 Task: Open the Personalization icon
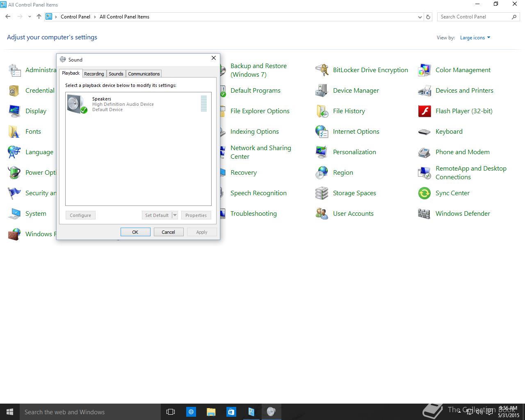pyautogui.click(x=322, y=152)
